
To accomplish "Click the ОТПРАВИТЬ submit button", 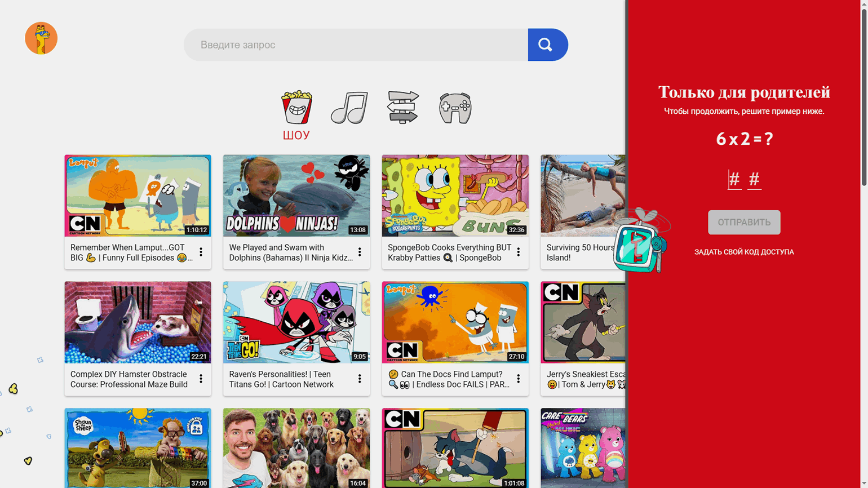I will pyautogui.click(x=744, y=223).
